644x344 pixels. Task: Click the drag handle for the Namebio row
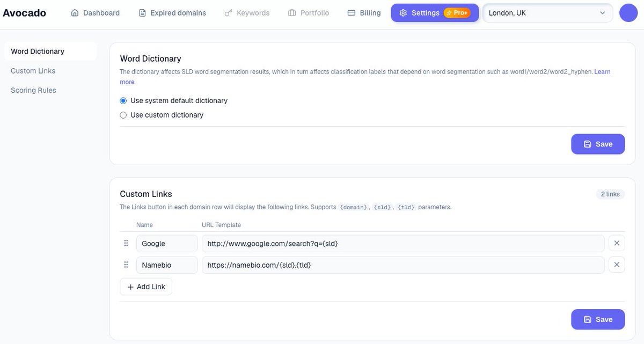pos(126,265)
